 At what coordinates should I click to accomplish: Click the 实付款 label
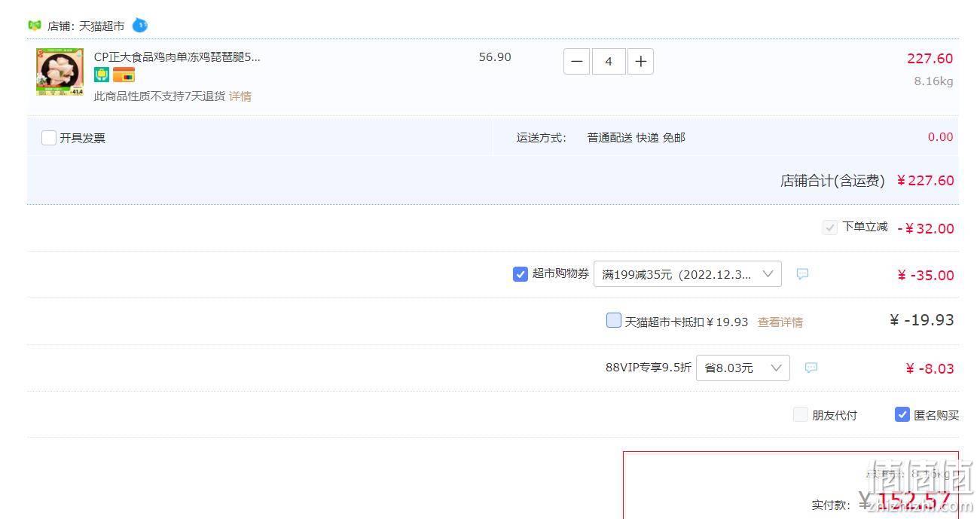831,505
